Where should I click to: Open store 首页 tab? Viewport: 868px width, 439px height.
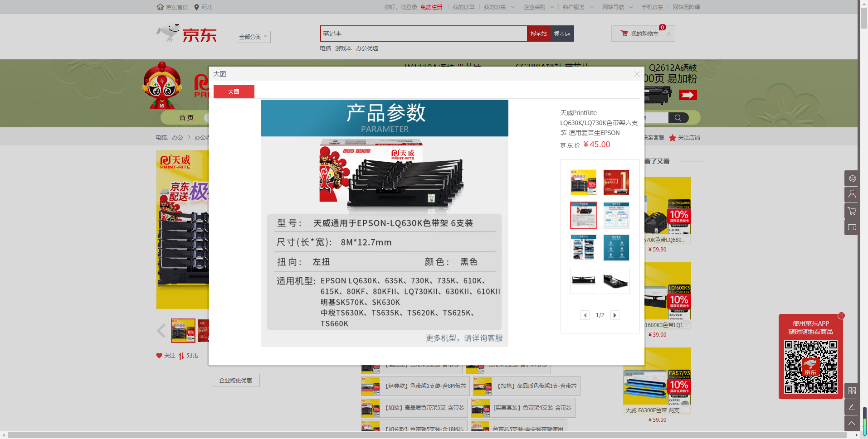pyautogui.click(x=186, y=118)
